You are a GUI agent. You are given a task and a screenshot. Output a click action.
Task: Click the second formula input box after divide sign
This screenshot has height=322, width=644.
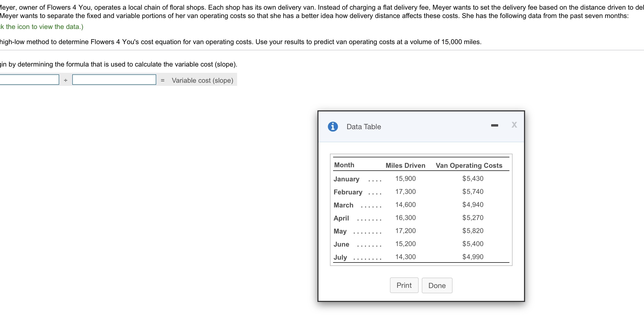(114, 80)
